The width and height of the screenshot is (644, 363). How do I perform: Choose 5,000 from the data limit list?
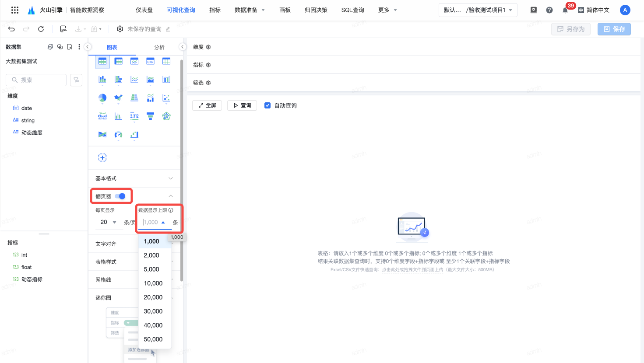click(151, 269)
